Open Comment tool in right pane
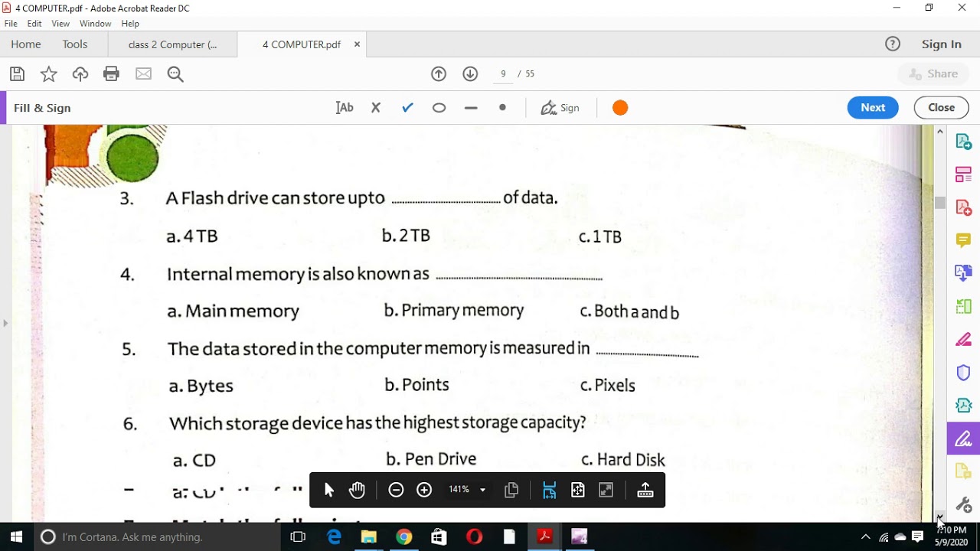This screenshot has height=551, width=980. [x=963, y=240]
